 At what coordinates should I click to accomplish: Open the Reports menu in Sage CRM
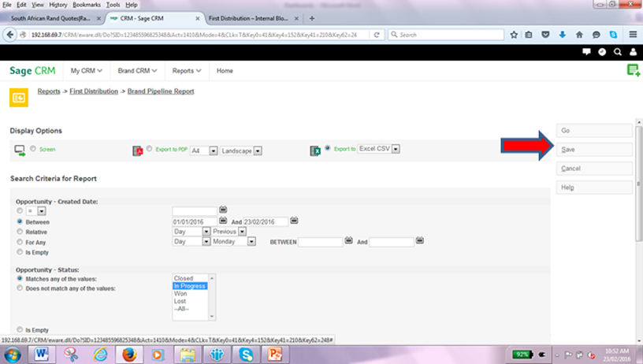point(187,71)
